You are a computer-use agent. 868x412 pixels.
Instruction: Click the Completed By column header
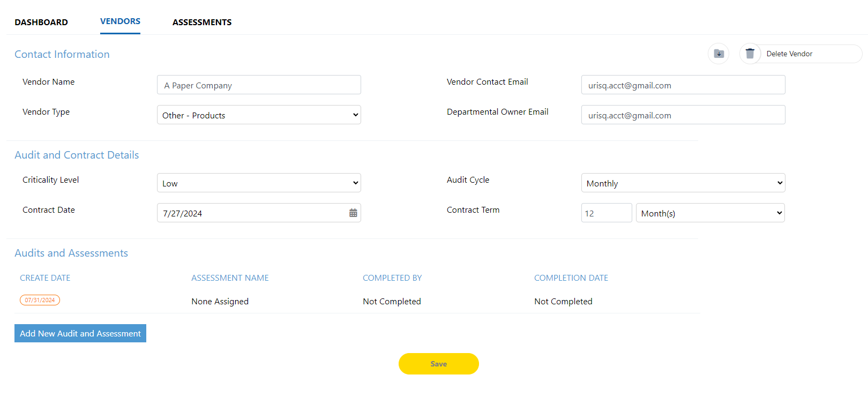[x=392, y=278]
